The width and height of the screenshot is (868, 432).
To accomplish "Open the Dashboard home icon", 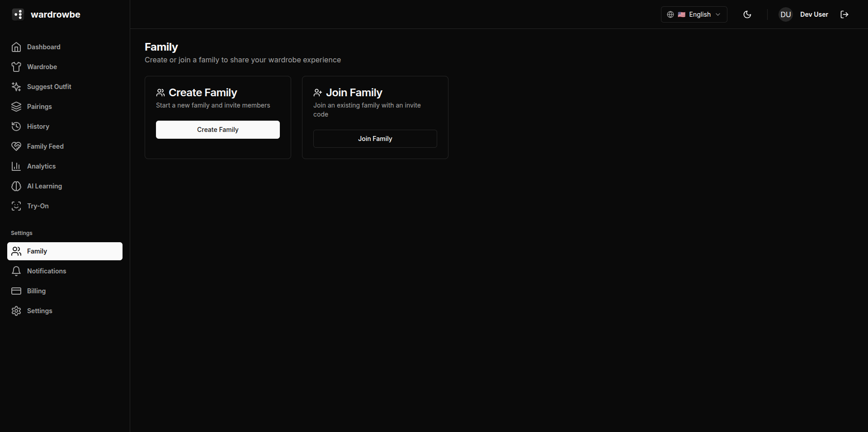I will point(16,47).
